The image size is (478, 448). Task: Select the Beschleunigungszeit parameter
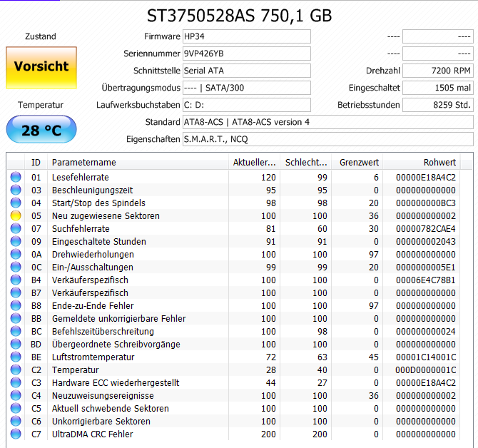coord(92,190)
